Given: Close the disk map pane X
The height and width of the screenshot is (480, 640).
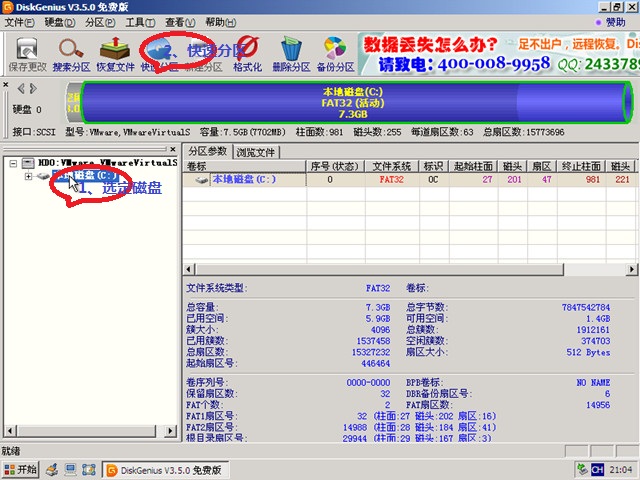Looking at the screenshot, I should tap(6, 84).
